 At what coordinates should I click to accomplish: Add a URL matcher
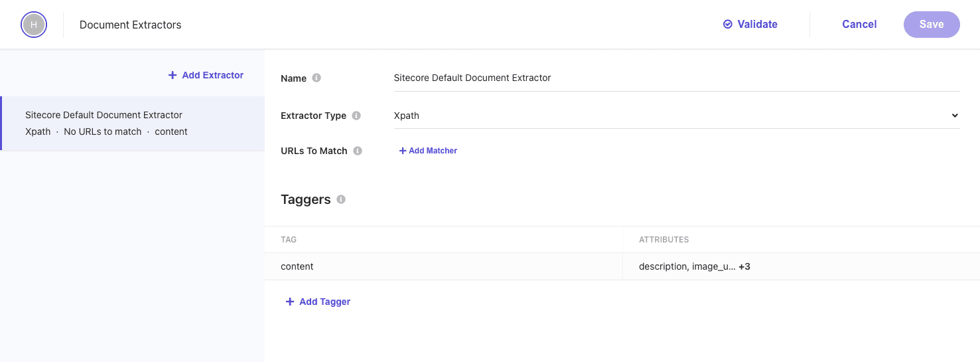click(x=428, y=151)
